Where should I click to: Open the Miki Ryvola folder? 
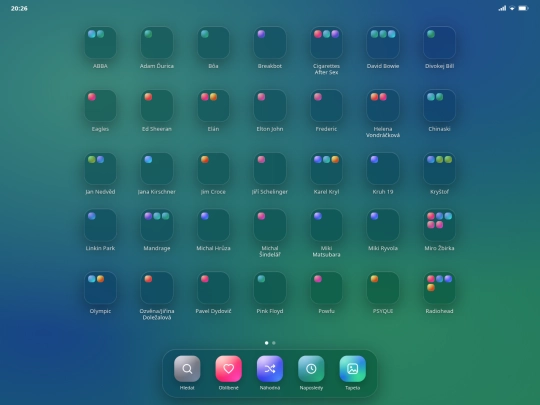coord(383,225)
